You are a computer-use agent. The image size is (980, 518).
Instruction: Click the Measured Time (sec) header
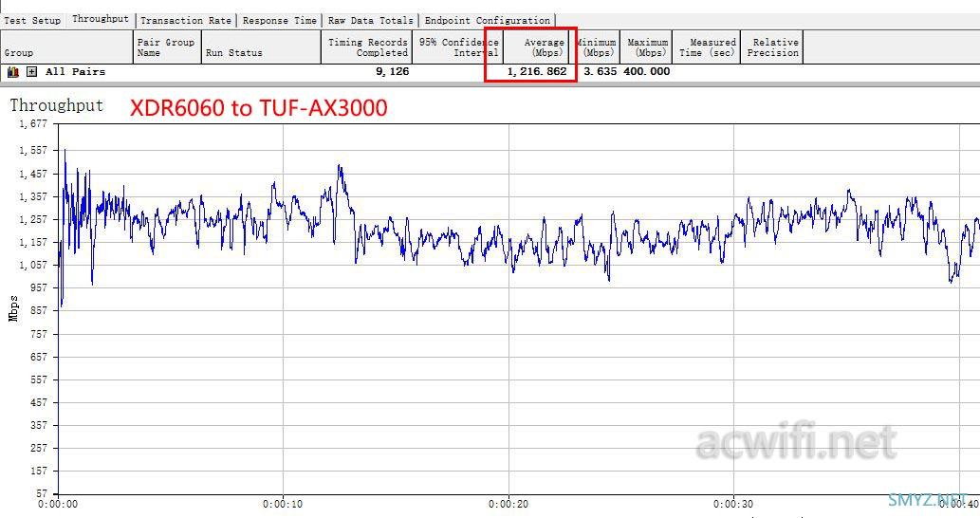pos(706,46)
